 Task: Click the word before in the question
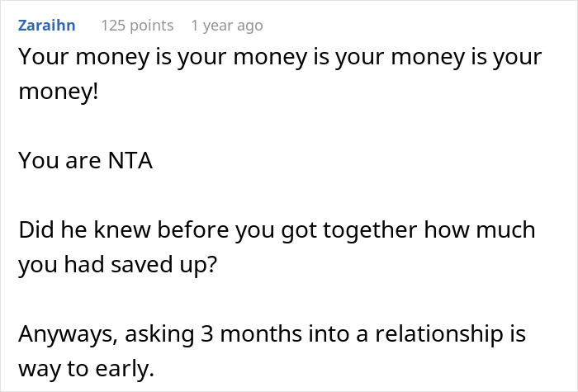pyautogui.click(x=192, y=230)
